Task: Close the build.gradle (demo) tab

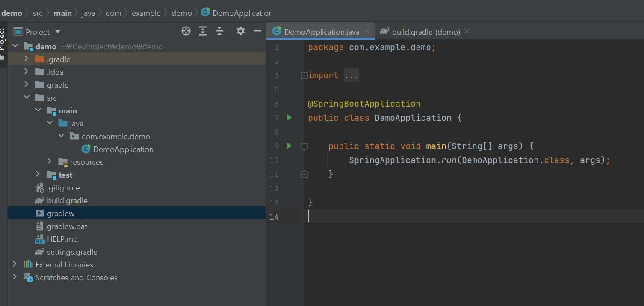Action: 467,31
